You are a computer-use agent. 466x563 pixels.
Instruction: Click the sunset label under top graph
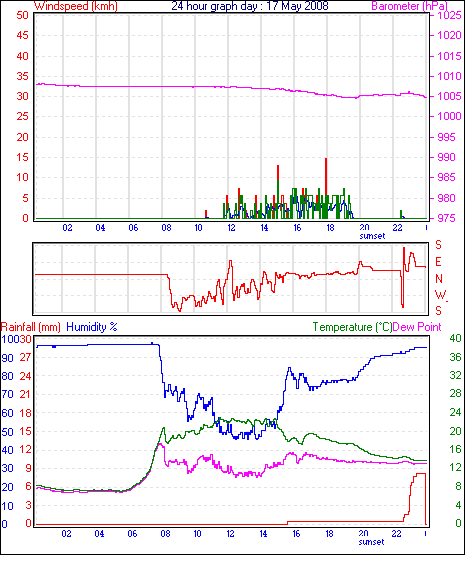pos(372,236)
